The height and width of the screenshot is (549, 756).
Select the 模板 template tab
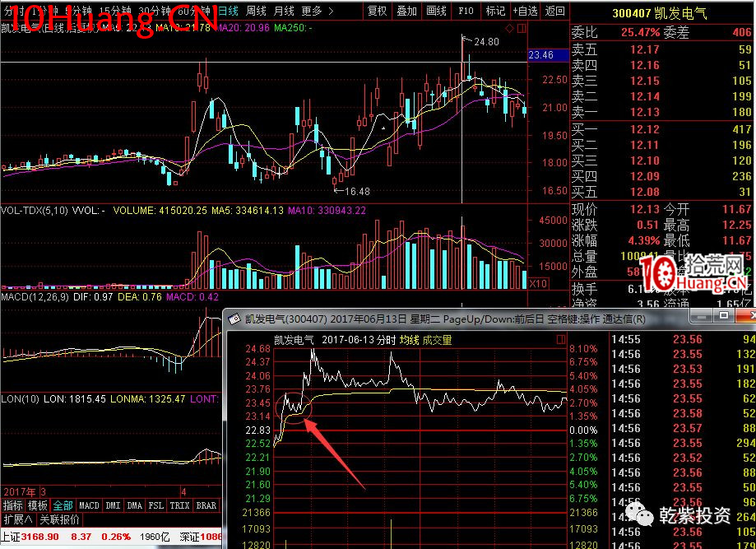click(x=38, y=505)
